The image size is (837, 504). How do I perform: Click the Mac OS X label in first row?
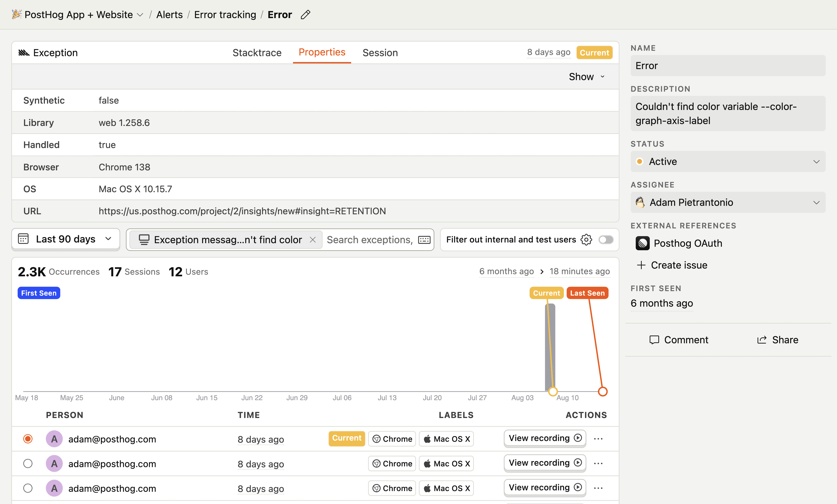pos(446,439)
